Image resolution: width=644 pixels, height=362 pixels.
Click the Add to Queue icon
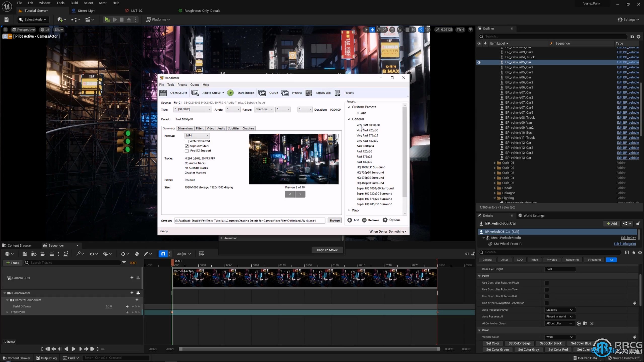(195, 92)
